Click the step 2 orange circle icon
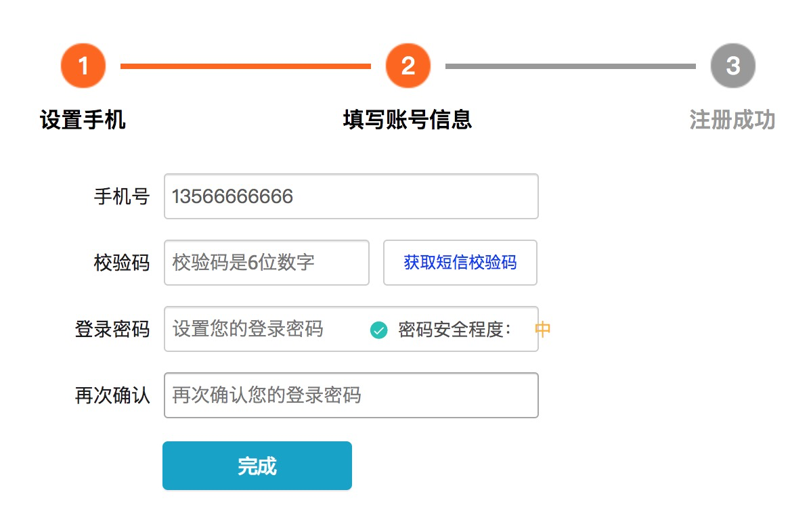Screen dimensions: 811x532 [x=408, y=66]
